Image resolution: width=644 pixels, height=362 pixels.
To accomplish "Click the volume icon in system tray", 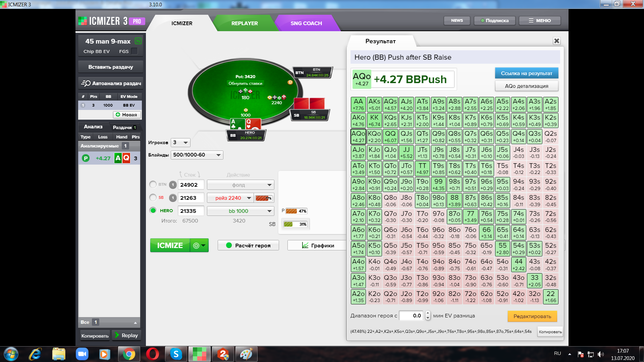I will tap(600, 354).
